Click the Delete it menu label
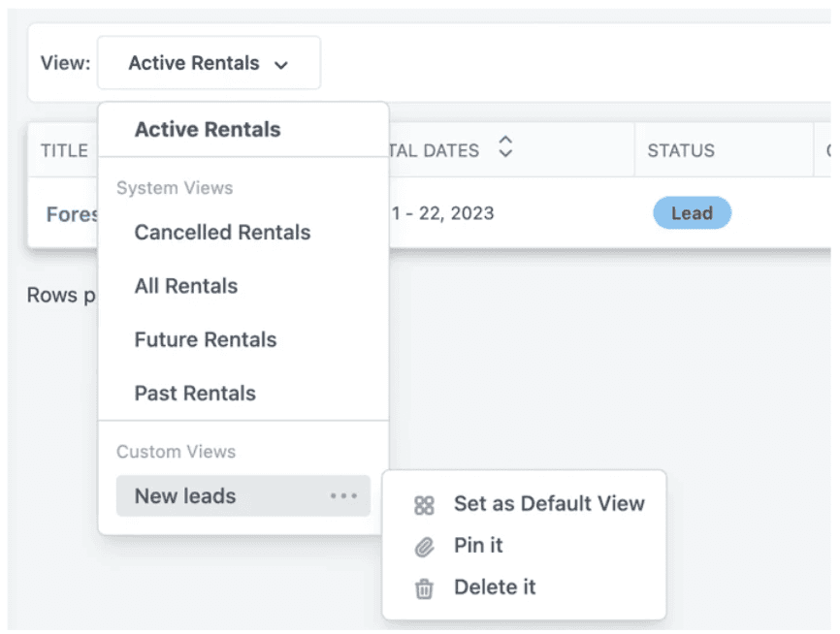 click(x=495, y=587)
